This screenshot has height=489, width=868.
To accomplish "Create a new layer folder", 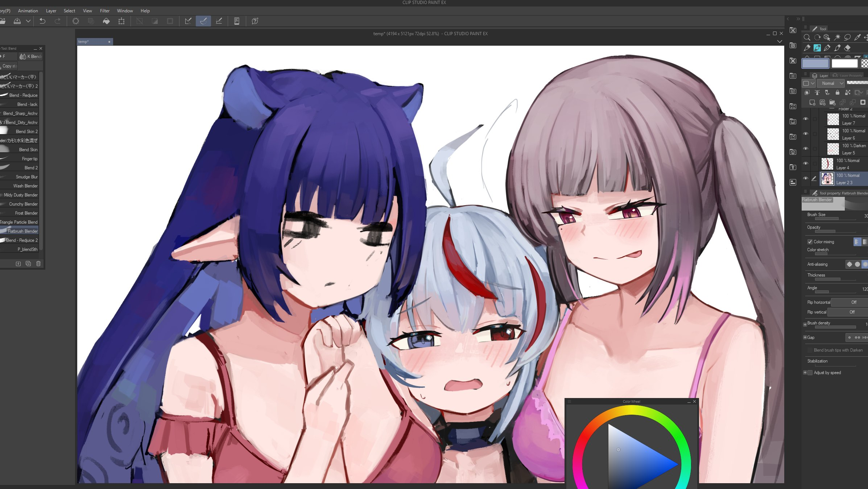I will [832, 103].
